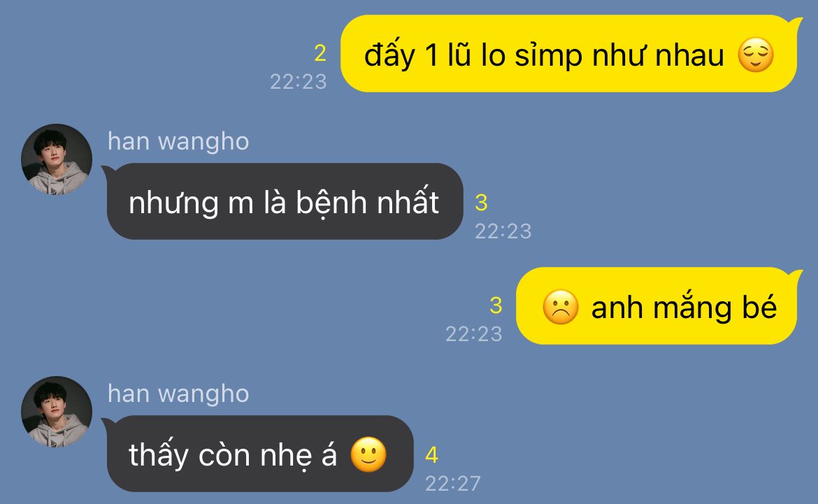
Task: Click unread count 3 beside "nhưng m là bệnh nhất"
Action: click(481, 203)
